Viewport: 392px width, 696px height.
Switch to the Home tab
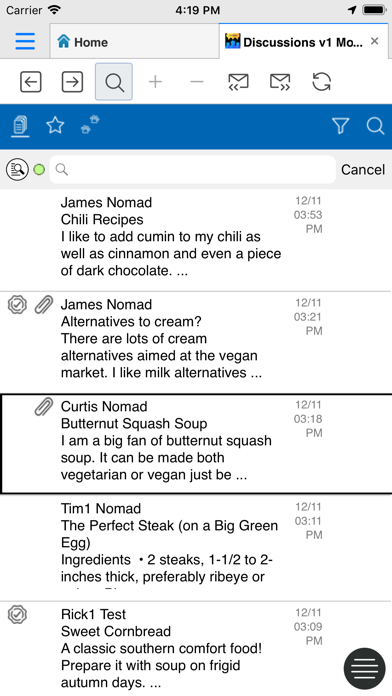[x=135, y=42]
